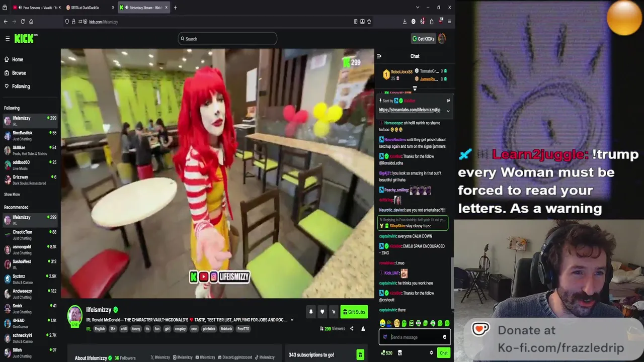
Task: Click the Kick search field
Action: click(227, 39)
